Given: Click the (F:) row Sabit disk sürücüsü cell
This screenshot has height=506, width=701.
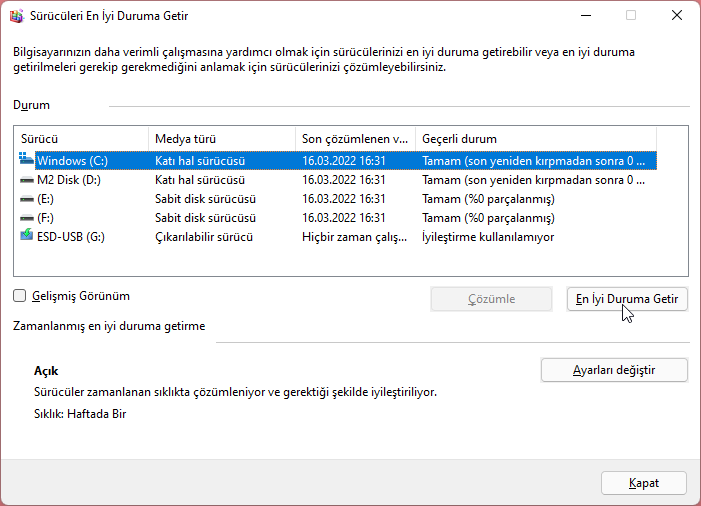Looking at the screenshot, I should 205,218.
